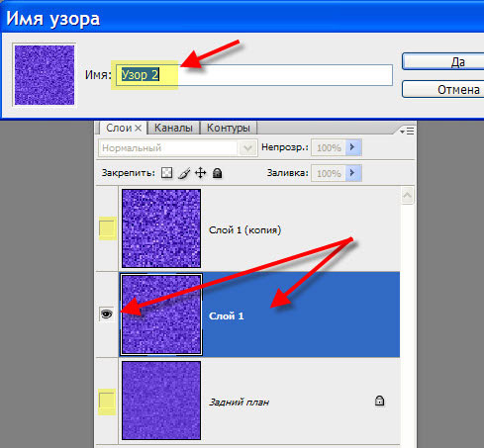Open Layers panel options menu icon

[407, 131]
